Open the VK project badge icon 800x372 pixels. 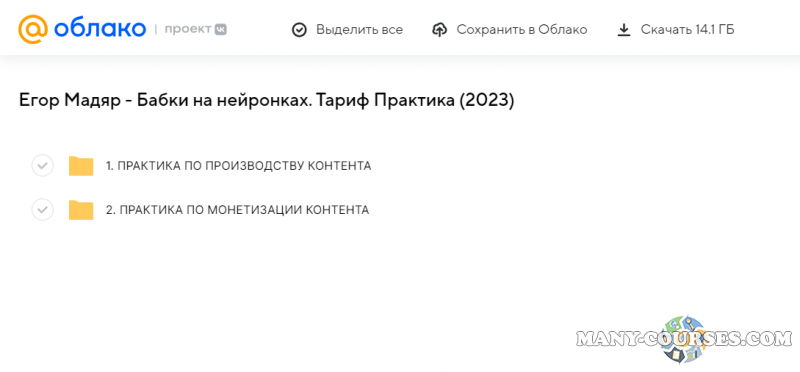(220, 30)
